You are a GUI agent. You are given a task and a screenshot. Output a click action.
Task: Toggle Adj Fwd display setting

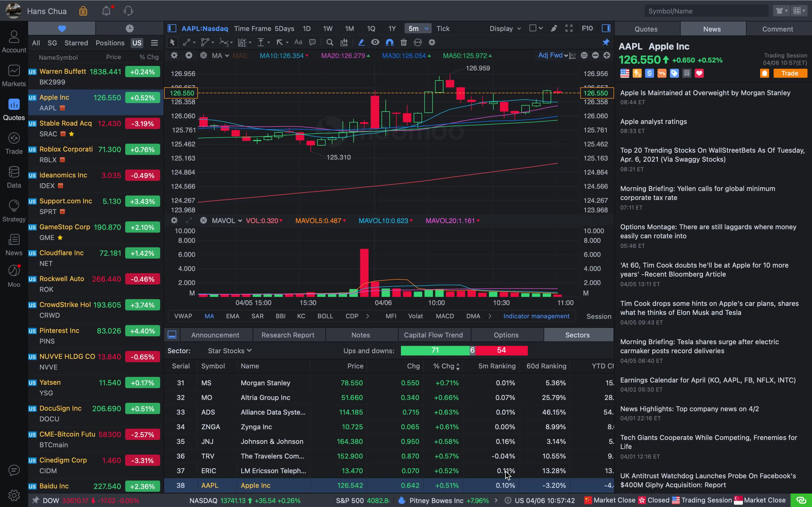(552, 55)
